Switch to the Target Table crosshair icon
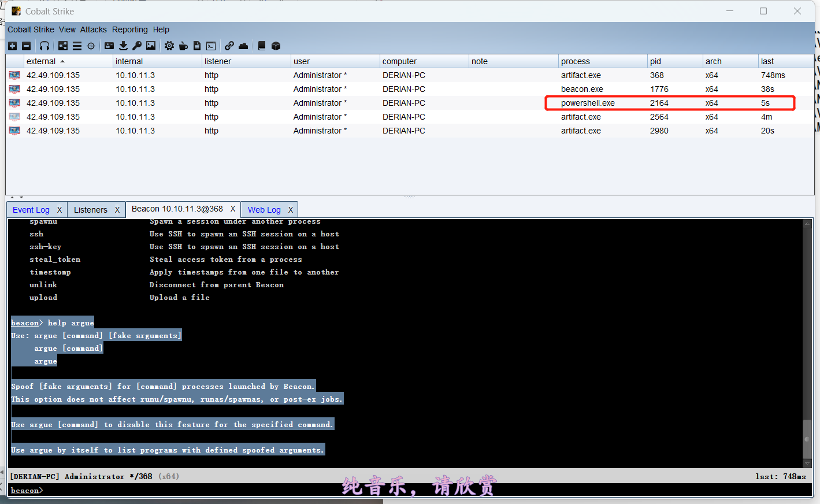Screen dimensions: 820x504 point(91,46)
